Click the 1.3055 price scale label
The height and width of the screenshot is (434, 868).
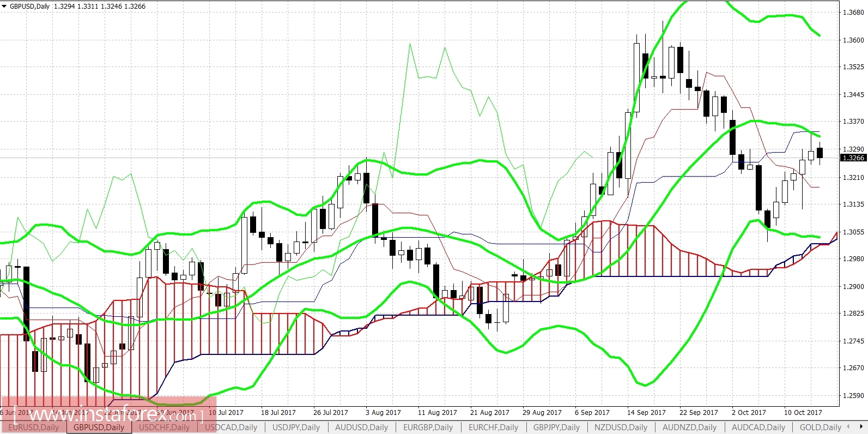tap(853, 232)
